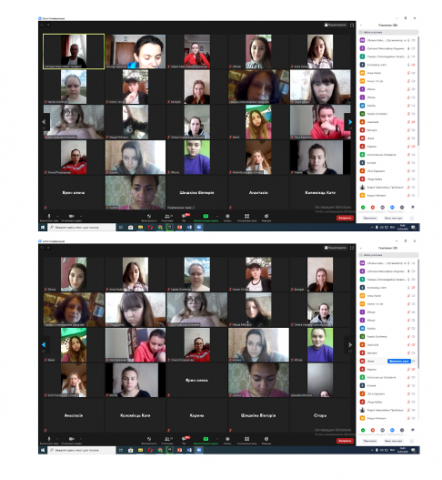Screen dimensions: 442x480
Task: Open the Security shield icon in the upper toolbar
Action: [149, 216]
